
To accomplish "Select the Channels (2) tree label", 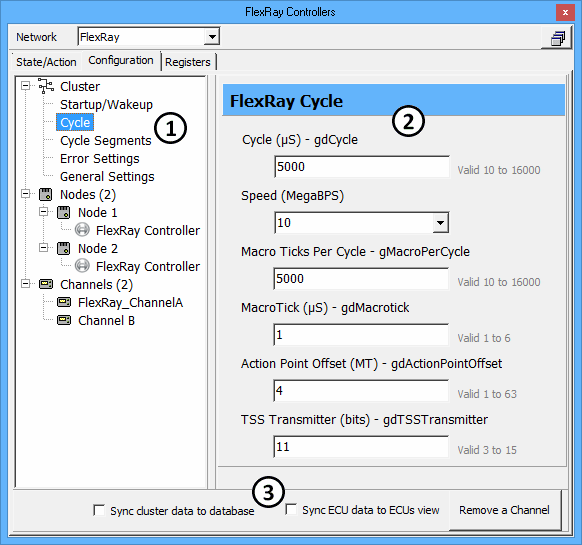I will click(97, 285).
